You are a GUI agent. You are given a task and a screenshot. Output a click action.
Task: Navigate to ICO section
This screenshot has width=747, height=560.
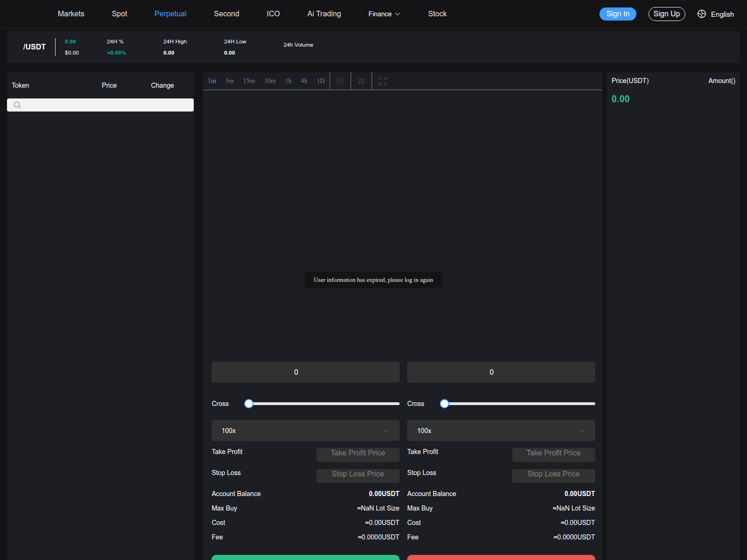click(x=273, y=14)
